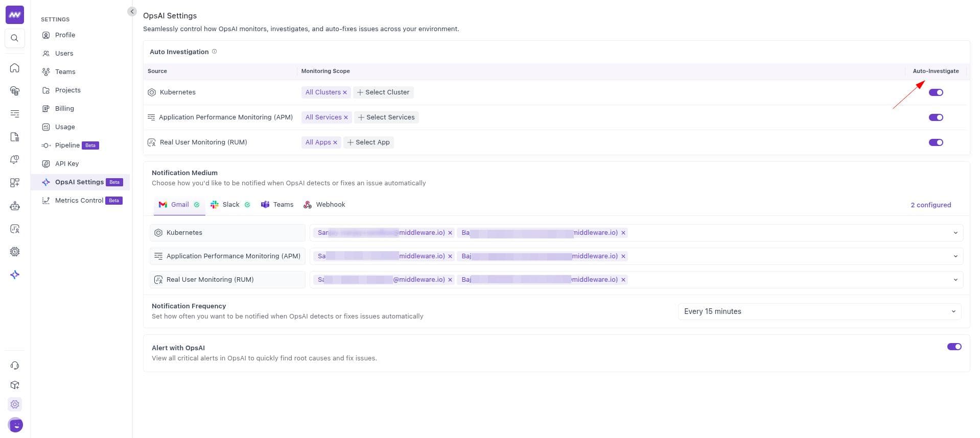The image size is (980, 438).
Task: Open Profile settings
Action: point(65,35)
